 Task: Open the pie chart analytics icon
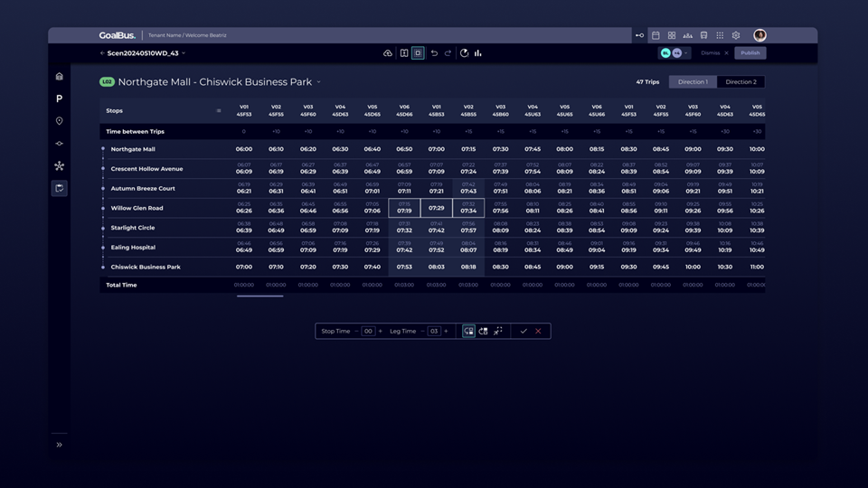[x=464, y=53]
